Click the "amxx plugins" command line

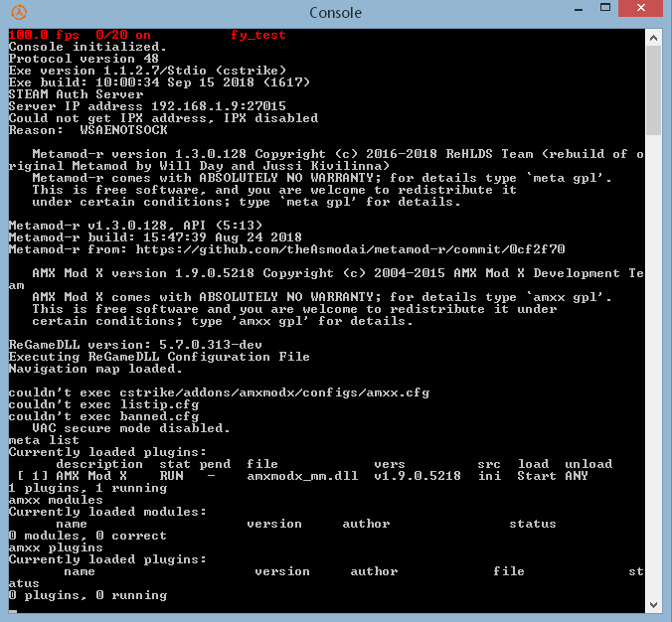point(56,547)
